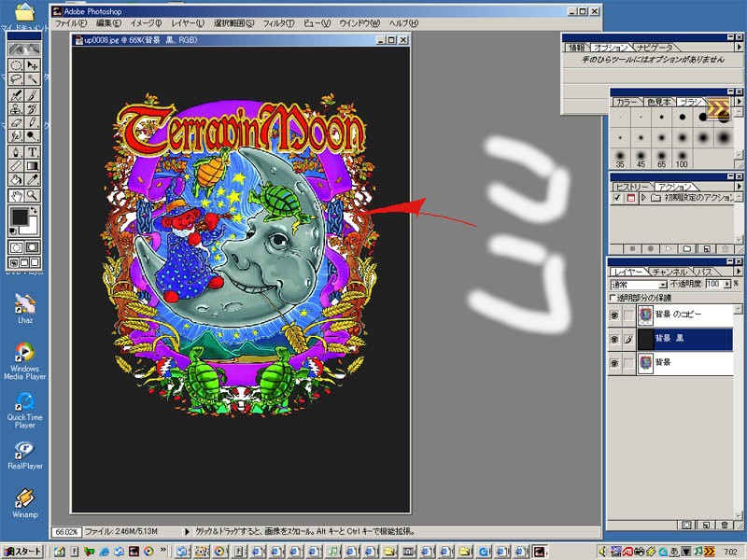Open the フィルタ(T) menu
Image resolution: width=747 pixels, height=560 pixels.
pyautogui.click(x=278, y=22)
